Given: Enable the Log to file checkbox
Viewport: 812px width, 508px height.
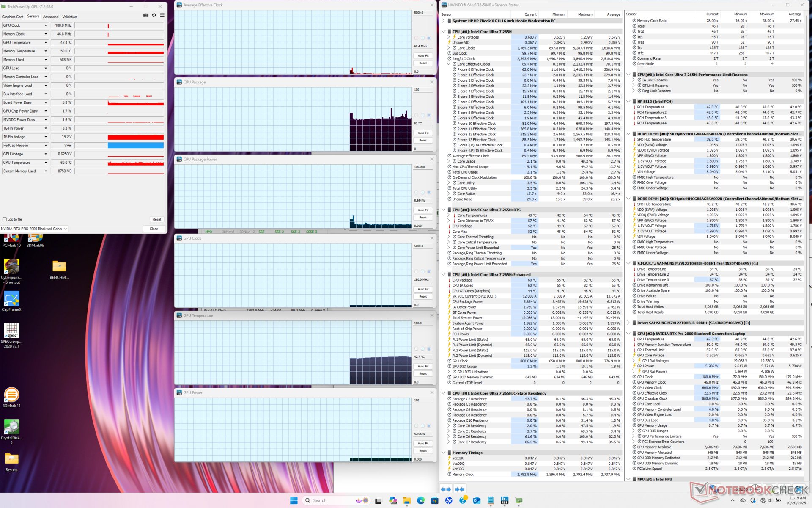Looking at the screenshot, I should point(5,219).
